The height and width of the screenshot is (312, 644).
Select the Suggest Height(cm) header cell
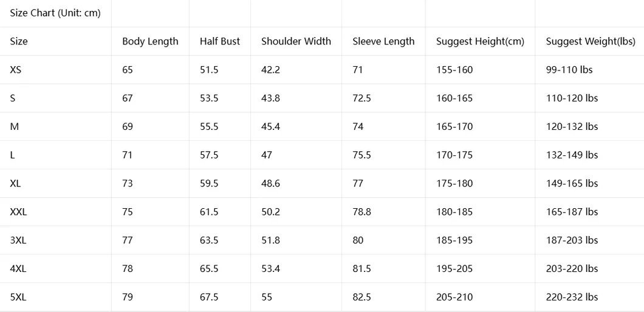click(480, 41)
